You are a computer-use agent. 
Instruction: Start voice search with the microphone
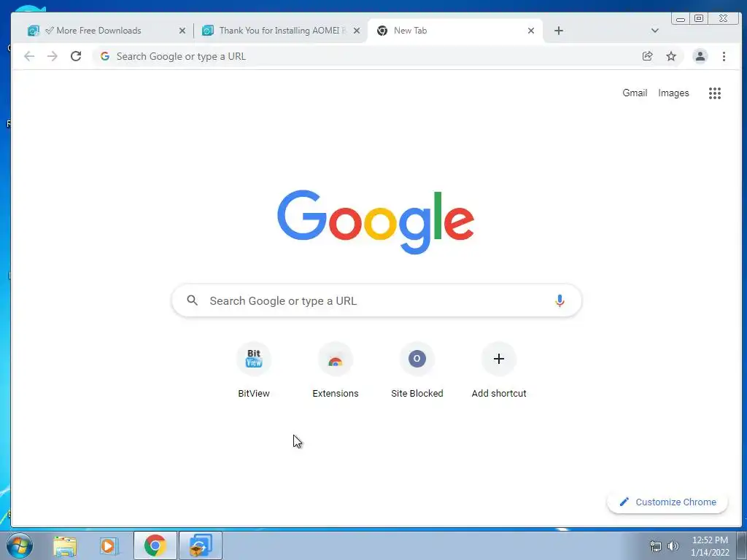[560, 300]
